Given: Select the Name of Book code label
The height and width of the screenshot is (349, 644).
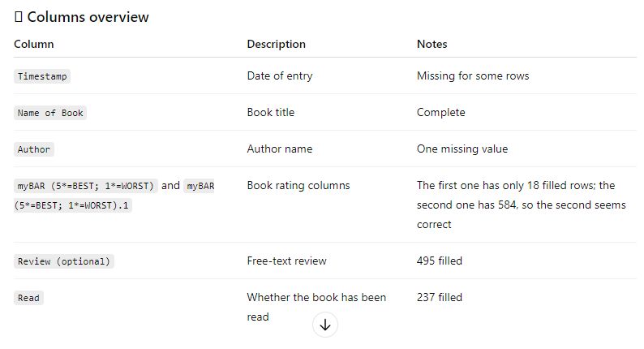Looking at the screenshot, I should (50, 113).
